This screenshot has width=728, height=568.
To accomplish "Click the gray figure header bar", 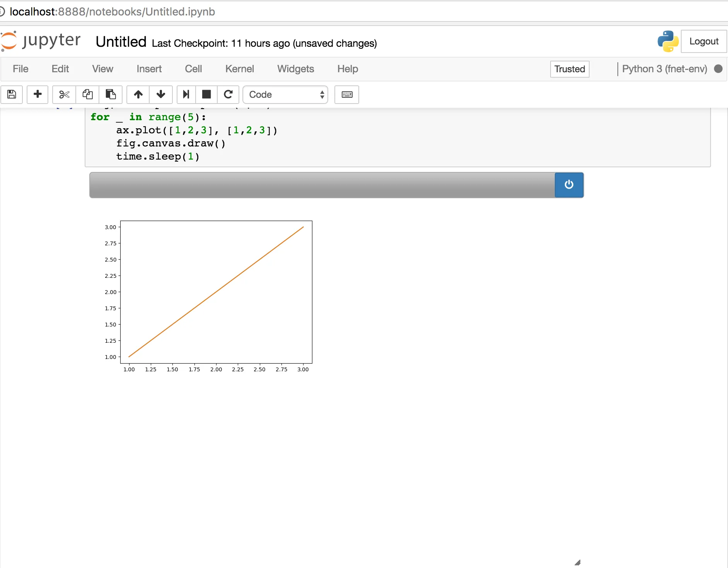I will pyautogui.click(x=322, y=185).
